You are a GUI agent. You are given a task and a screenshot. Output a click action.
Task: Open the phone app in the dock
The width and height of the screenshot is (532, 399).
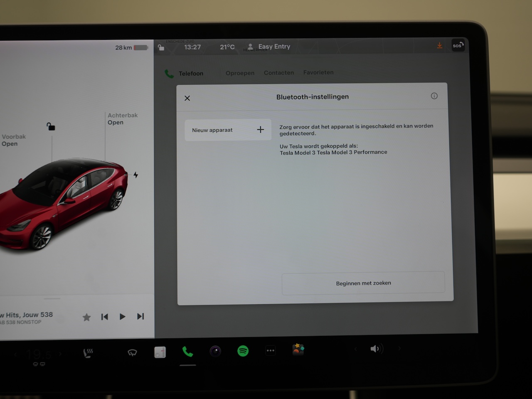187,352
